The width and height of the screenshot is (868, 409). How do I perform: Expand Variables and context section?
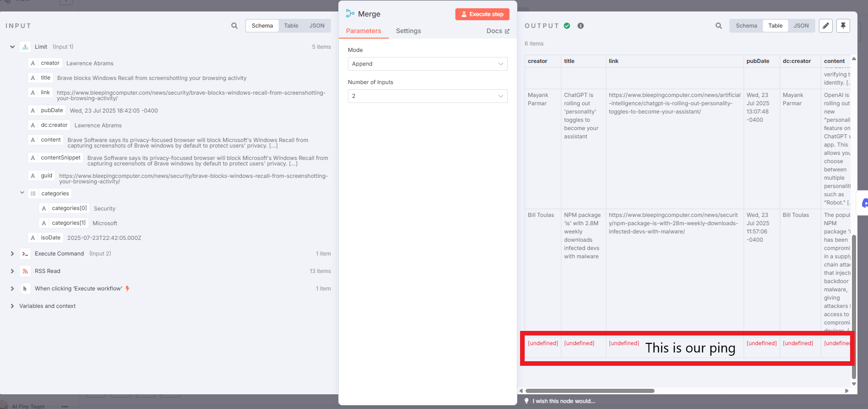pyautogui.click(x=12, y=306)
